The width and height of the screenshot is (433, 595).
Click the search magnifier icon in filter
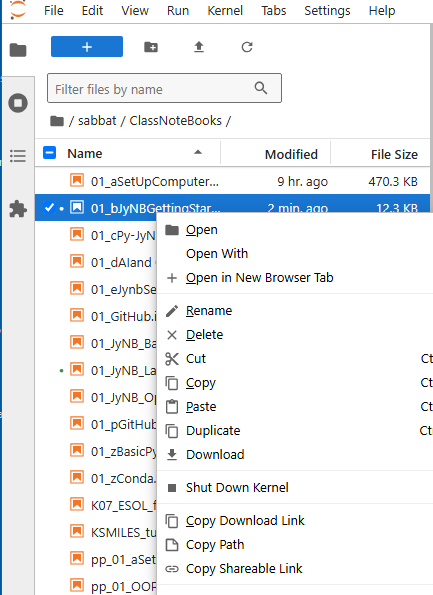tap(261, 88)
